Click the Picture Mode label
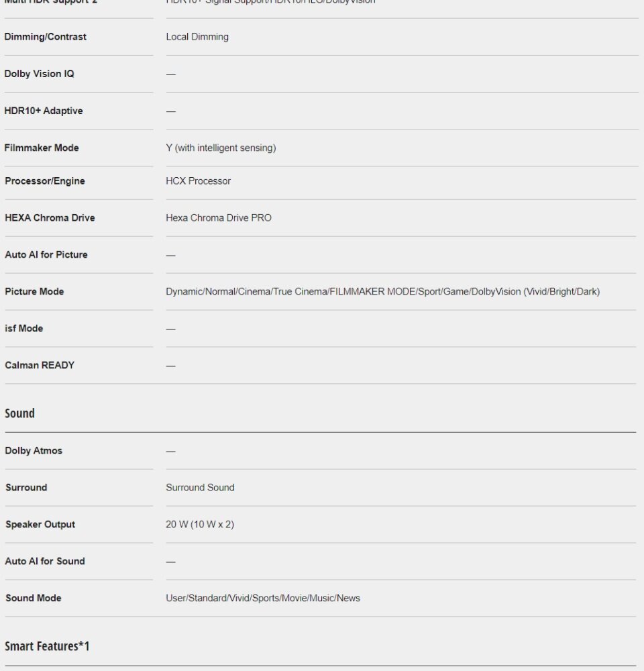Viewport: 644px width, 671px height. tap(34, 291)
